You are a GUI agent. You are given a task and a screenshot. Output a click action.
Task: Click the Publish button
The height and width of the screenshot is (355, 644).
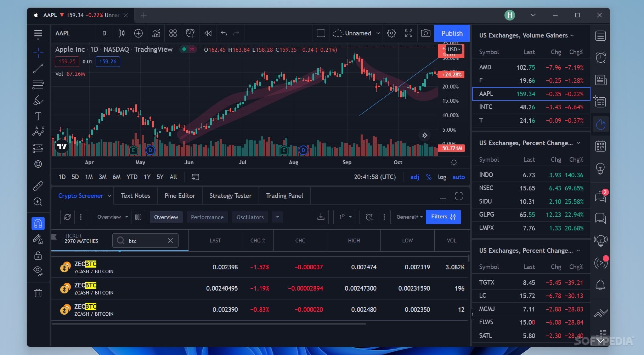click(x=452, y=33)
